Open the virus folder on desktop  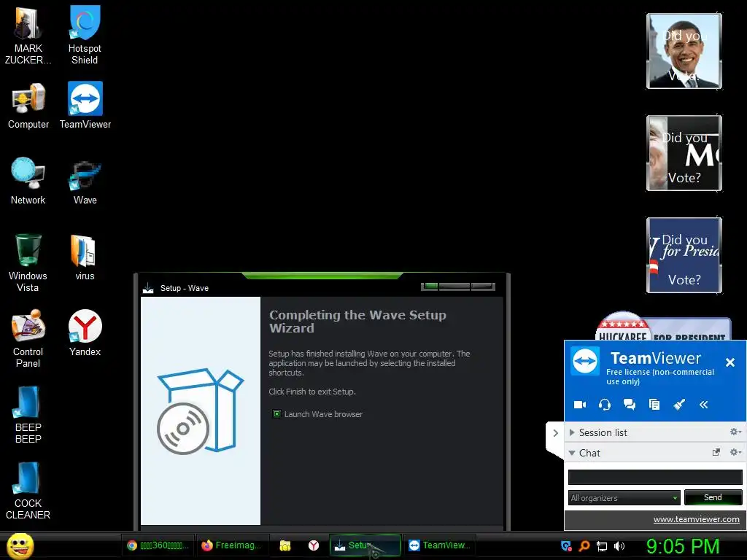click(85, 257)
